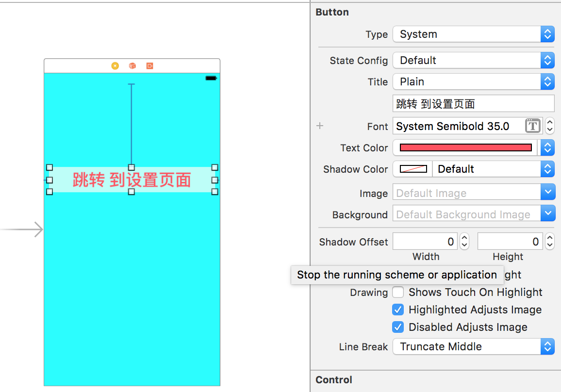Open the Shadow Color Default dropdown

(x=494, y=169)
